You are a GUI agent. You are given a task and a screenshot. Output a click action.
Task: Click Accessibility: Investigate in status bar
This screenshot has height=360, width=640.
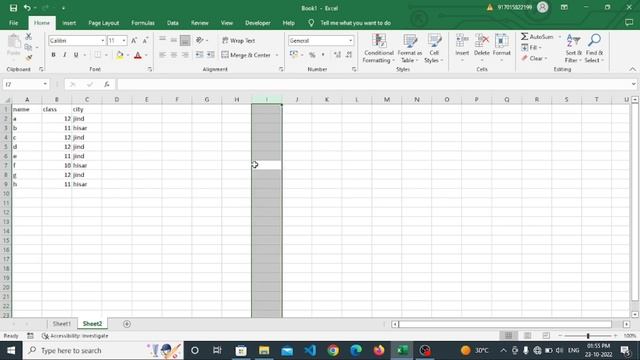coord(75,336)
